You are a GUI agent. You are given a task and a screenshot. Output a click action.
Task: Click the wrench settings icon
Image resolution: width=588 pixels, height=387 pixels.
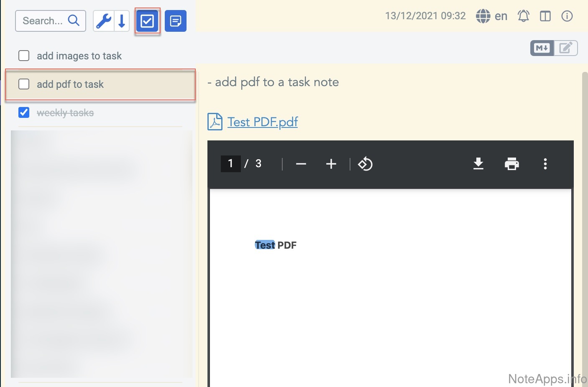pyautogui.click(x=103, y=21)
